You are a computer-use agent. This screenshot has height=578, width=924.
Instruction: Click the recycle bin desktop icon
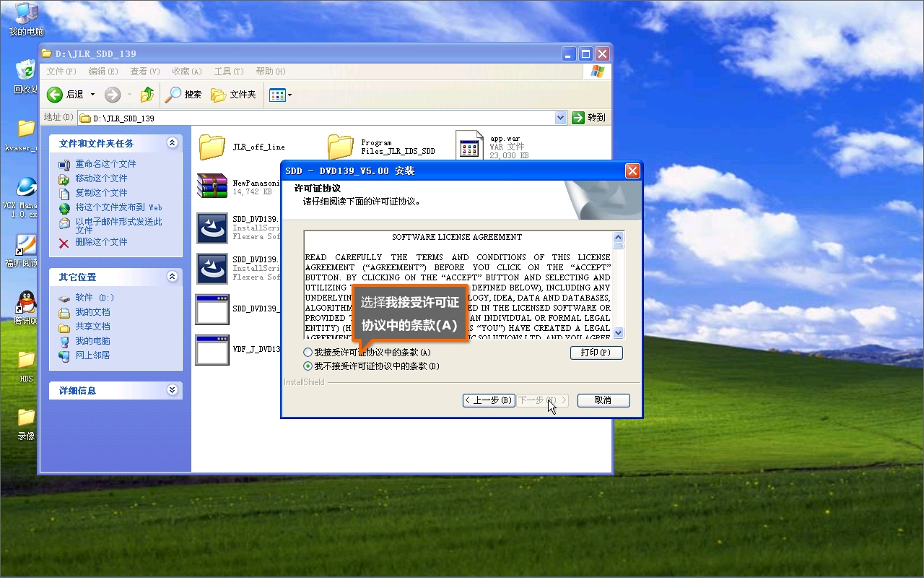[x=26, y=70]
